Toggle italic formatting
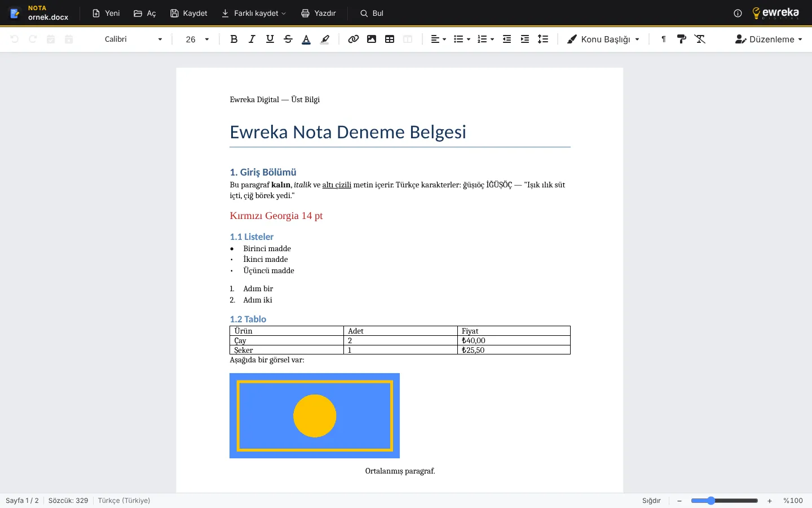Image resolution: width=812 pixels, height=508 pixels. pyautogui.click(x=252, y=39)
